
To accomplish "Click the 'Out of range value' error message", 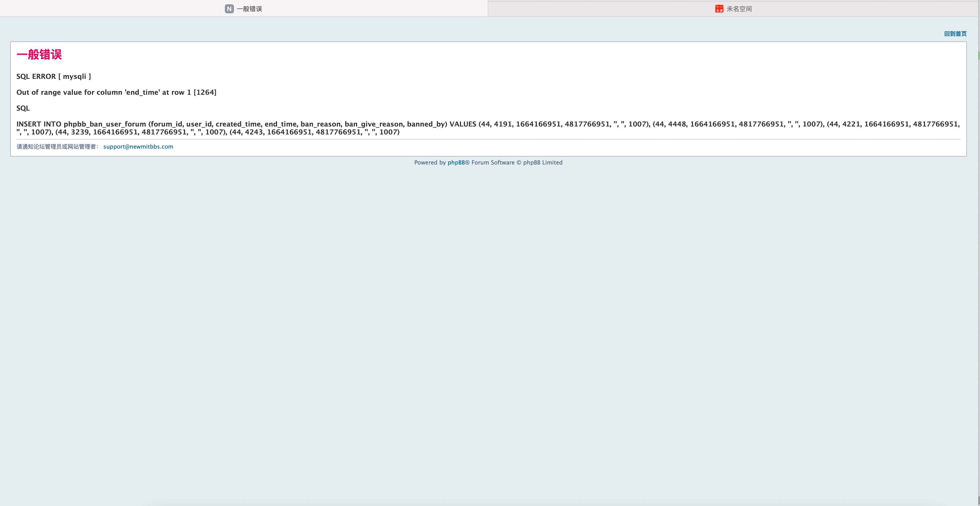I will click(x=116, y=92).
